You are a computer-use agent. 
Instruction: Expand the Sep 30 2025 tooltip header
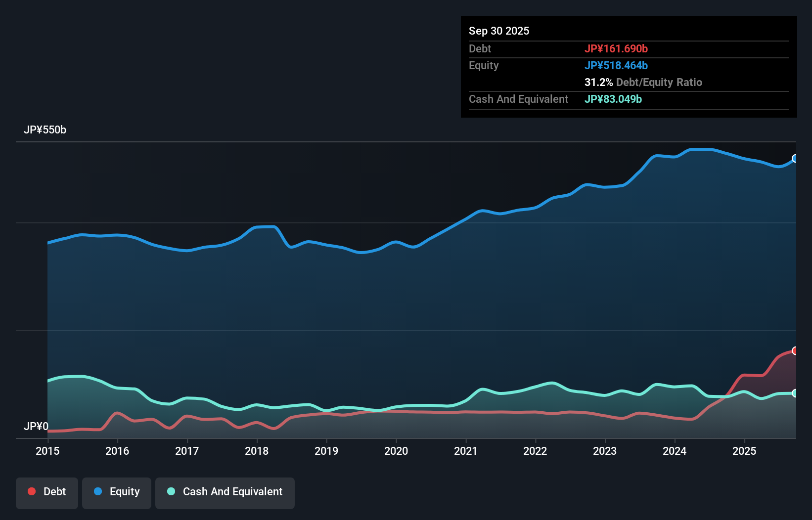pos(499,31)
